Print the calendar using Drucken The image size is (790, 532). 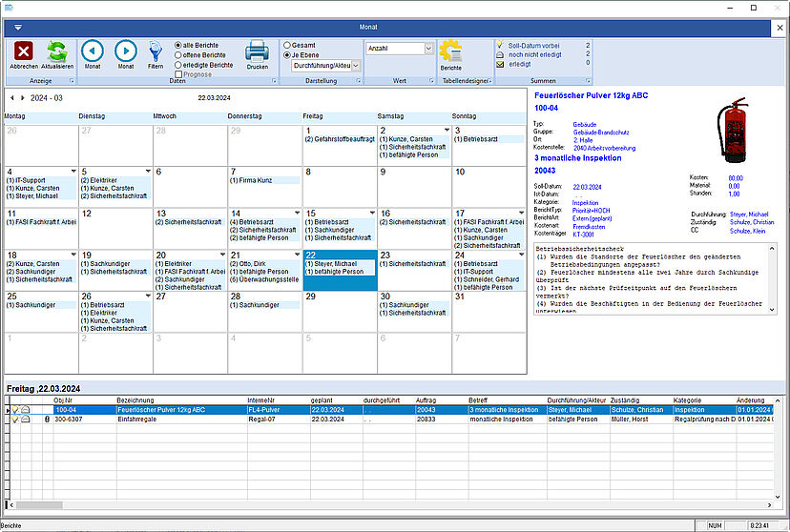click(258, 51)
